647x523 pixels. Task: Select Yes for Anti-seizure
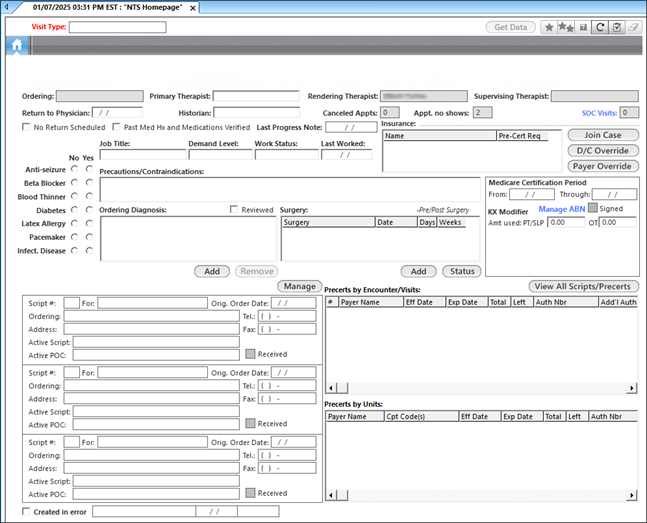coord(89,169)
